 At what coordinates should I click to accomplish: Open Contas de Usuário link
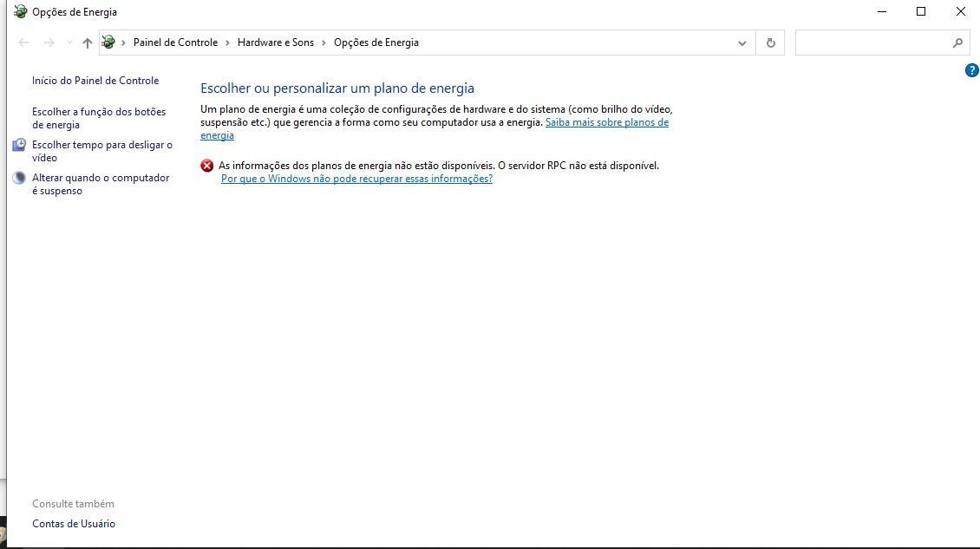coord(74,524)
